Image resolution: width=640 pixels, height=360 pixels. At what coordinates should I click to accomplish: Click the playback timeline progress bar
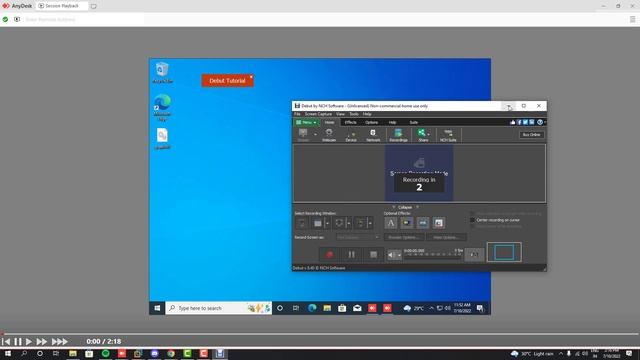[320, 334]
